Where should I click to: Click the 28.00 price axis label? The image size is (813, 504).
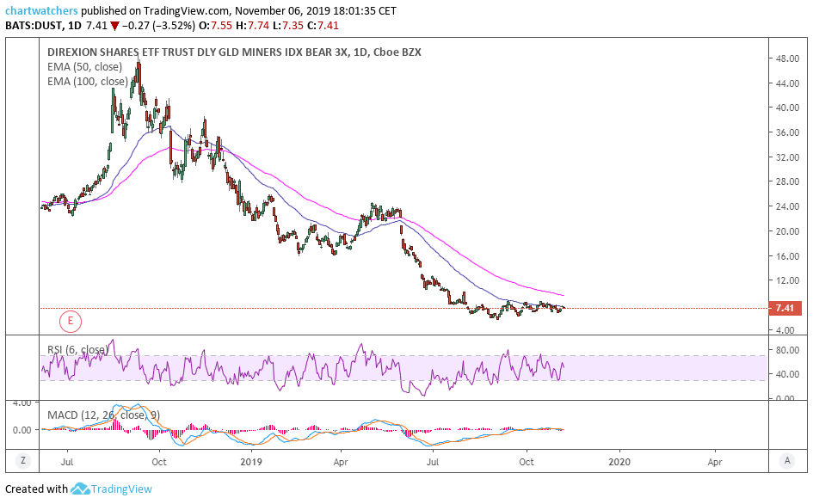787,182
